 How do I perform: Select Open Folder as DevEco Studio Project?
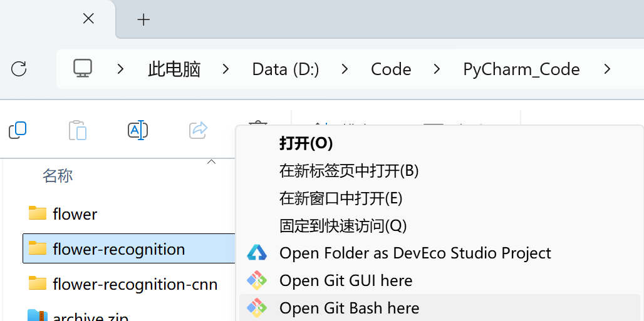(415, 253)
